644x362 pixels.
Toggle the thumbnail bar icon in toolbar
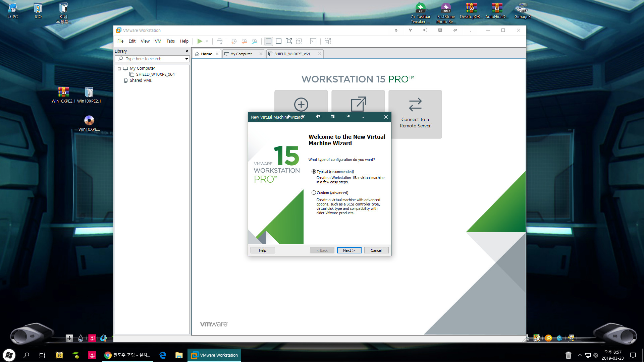pos(279,41)
